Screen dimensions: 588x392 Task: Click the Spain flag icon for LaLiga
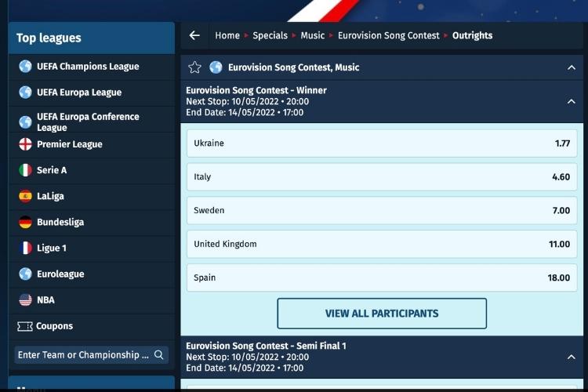(25, 196)
